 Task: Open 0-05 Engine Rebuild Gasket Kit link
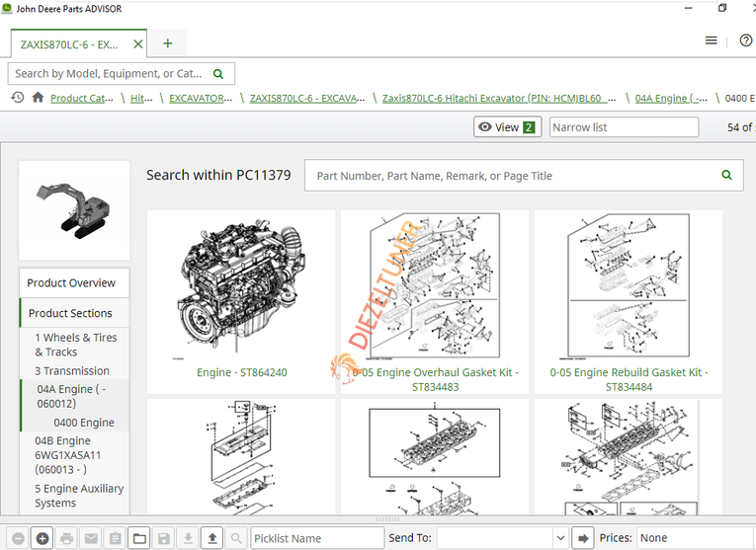point(629,379)
